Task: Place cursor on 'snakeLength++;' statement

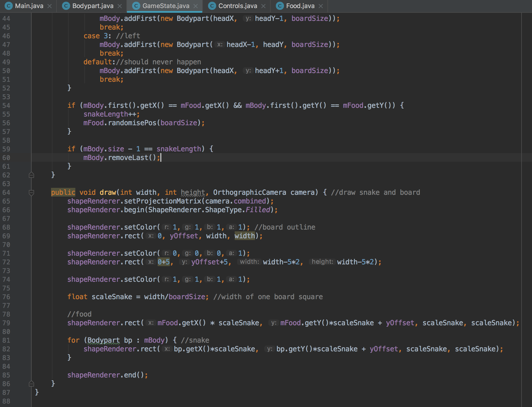Action: pos(112,114)
